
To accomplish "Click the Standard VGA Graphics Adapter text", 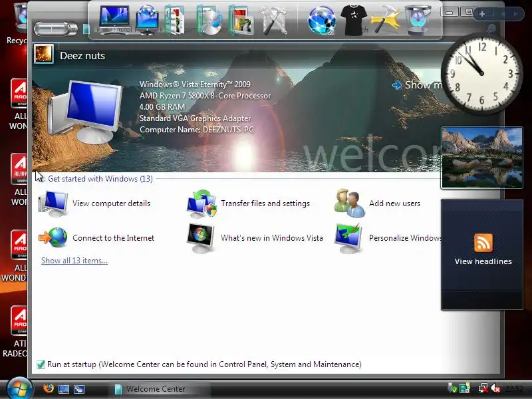I will pyautogui.click(x=195, y=118).
